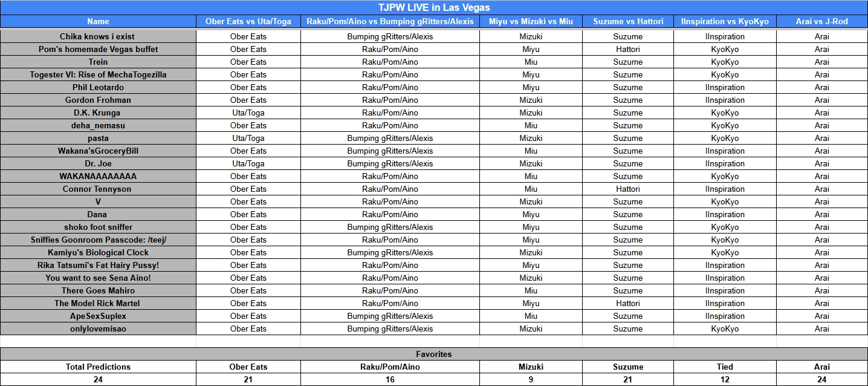Select the 'Favorites' section header bar
Screen dimensions: 868x386
tap(434, 354)
